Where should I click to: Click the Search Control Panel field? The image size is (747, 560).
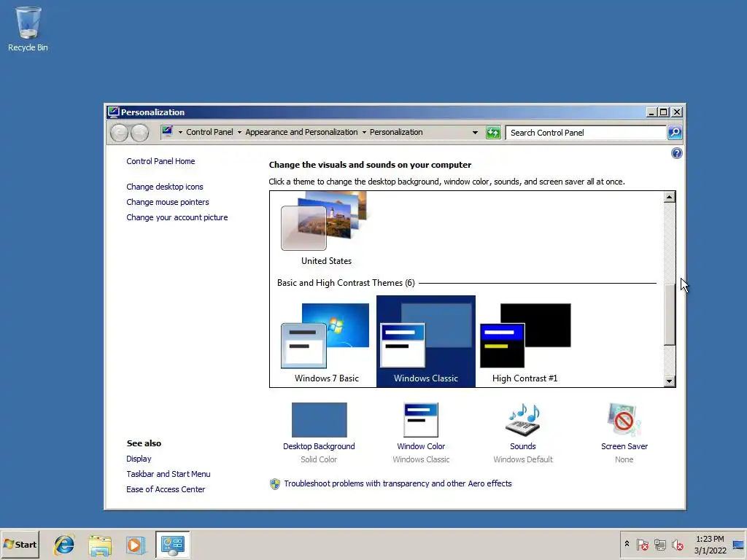[586, 133]
